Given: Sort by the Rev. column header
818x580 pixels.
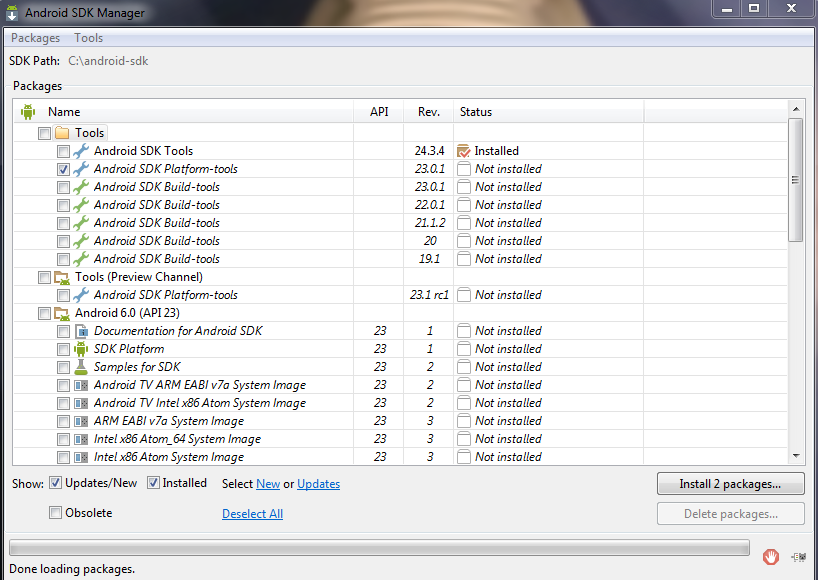Looking at the screenshot, I should coord(428,112).
